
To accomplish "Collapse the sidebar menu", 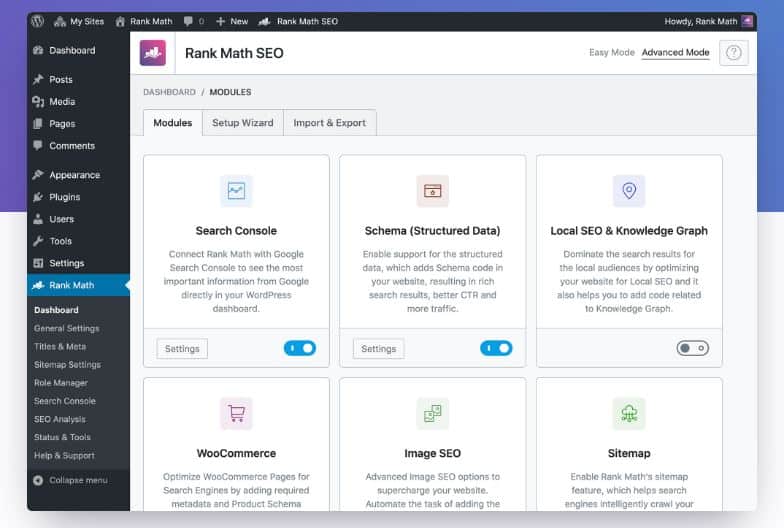I will pyautogui.click(x=70, y=480).
